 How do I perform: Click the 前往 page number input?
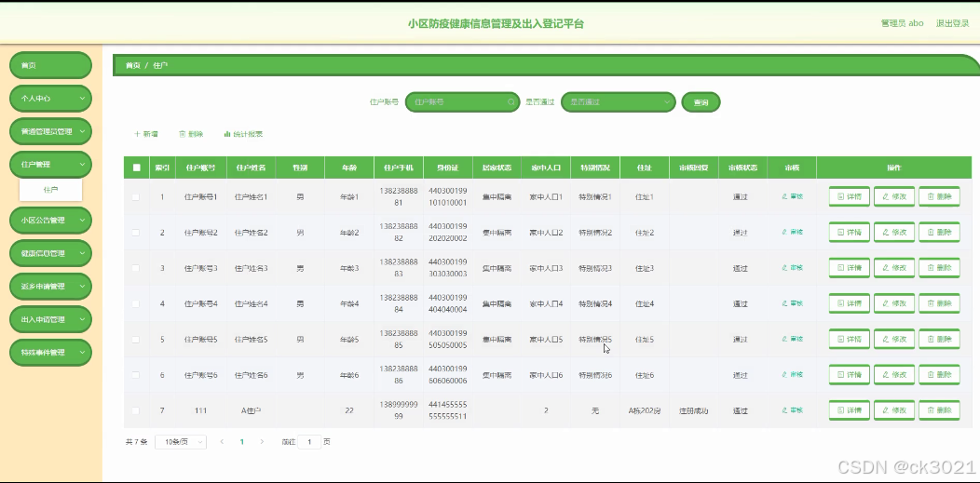tap(309, 442)
